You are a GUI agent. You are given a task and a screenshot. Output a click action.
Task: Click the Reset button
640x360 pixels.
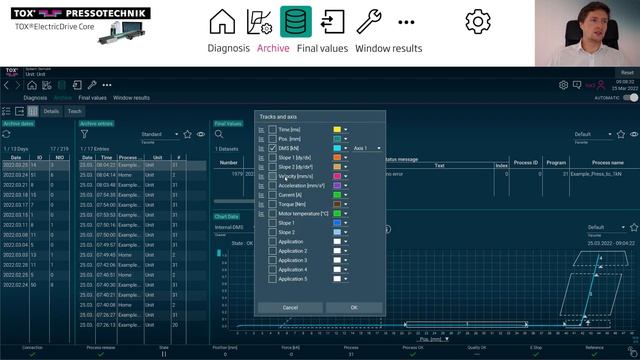(627, 73)
